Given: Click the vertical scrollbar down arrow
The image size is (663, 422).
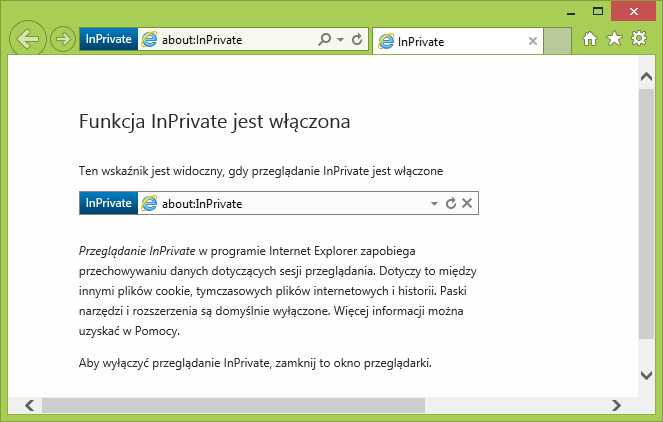Looking at the screenshot, I should (647, 375).
